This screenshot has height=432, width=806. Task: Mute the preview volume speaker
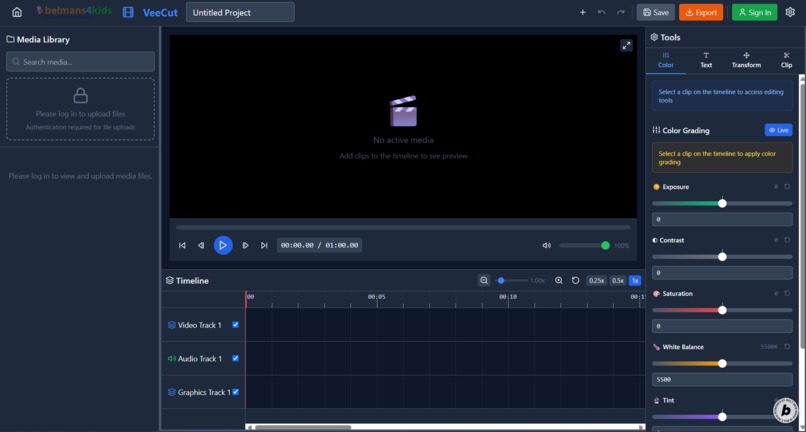click(x=546, y=245)
